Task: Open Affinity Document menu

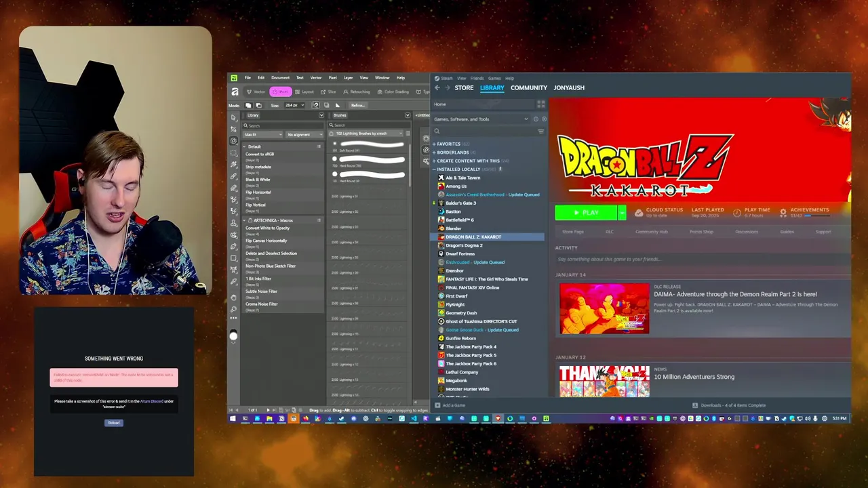Action: (x=280, y=78)
